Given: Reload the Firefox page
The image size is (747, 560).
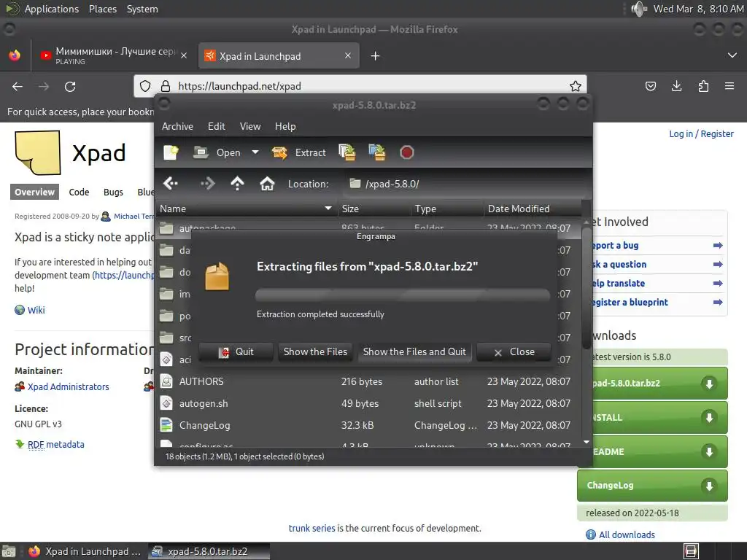Looking at the screenshot, I should click(x=70, y=86).
